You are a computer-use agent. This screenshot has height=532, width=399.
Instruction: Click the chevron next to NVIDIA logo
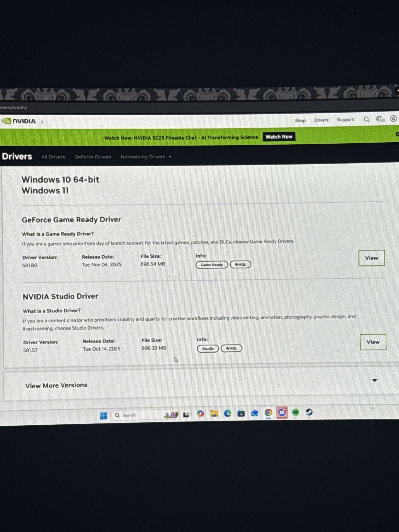[x=42, y=122]
